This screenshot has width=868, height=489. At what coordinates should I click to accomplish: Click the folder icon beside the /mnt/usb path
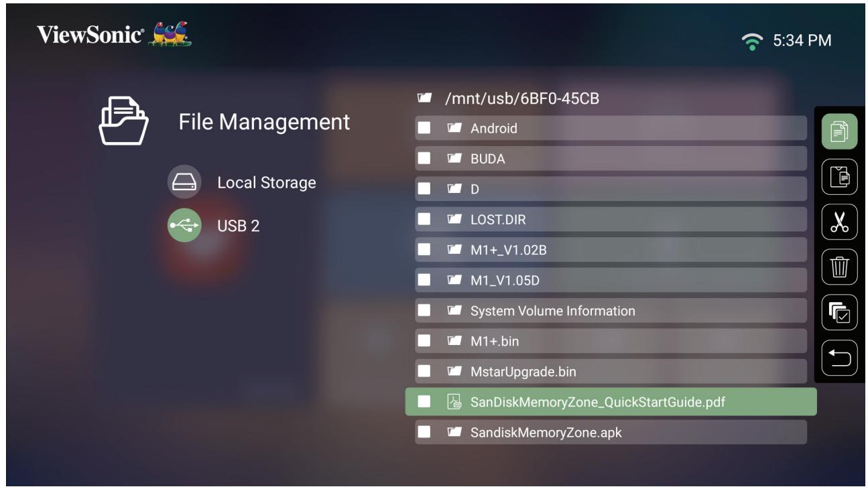tap(424, 99)
